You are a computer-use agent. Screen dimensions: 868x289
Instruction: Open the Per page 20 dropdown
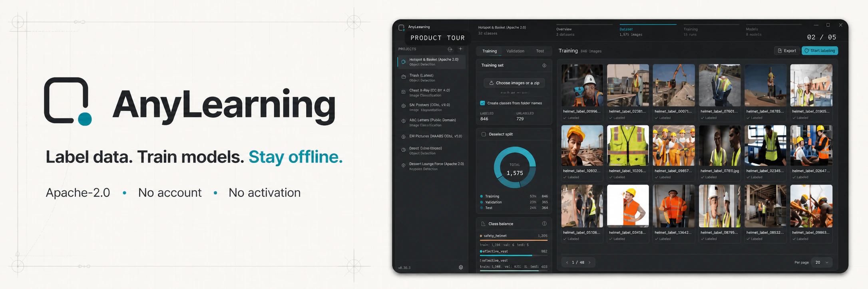[822, 262]
